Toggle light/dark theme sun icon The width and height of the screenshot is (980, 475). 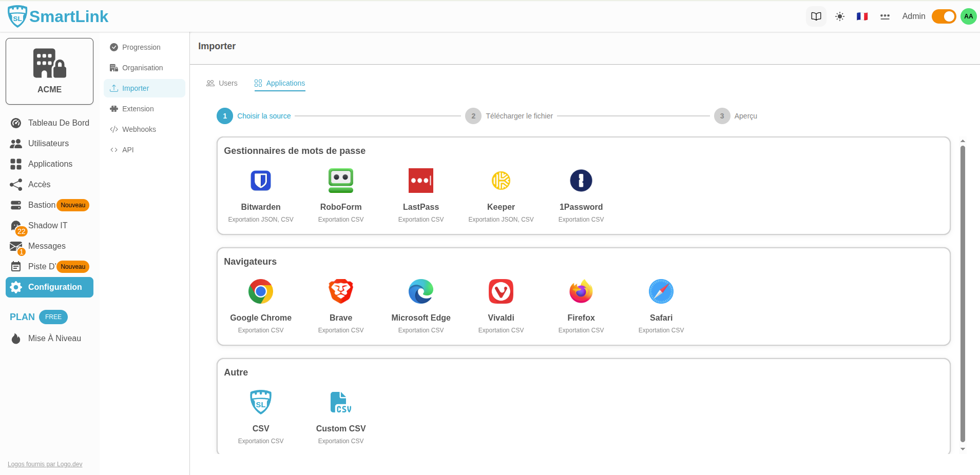coord(840,16)
